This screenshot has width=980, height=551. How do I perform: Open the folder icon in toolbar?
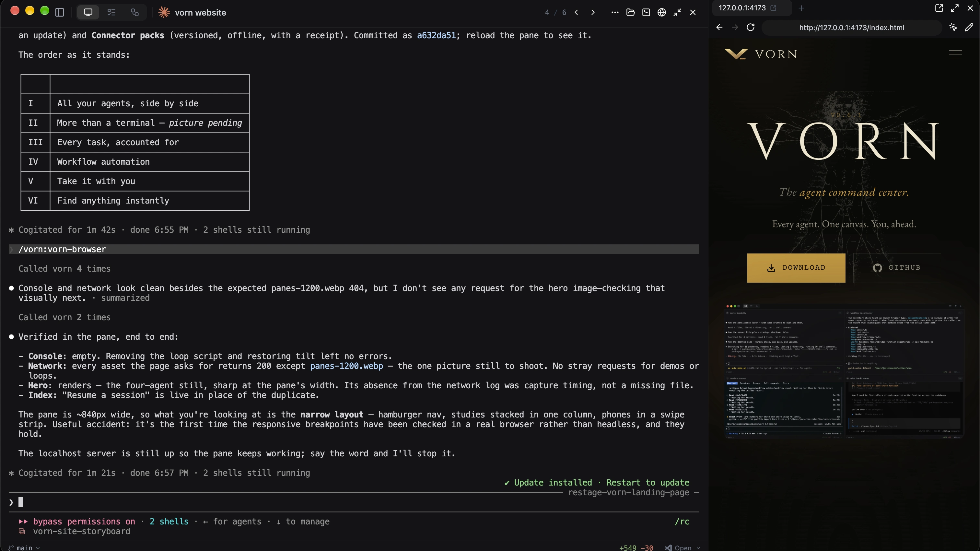tap(630, 13)
